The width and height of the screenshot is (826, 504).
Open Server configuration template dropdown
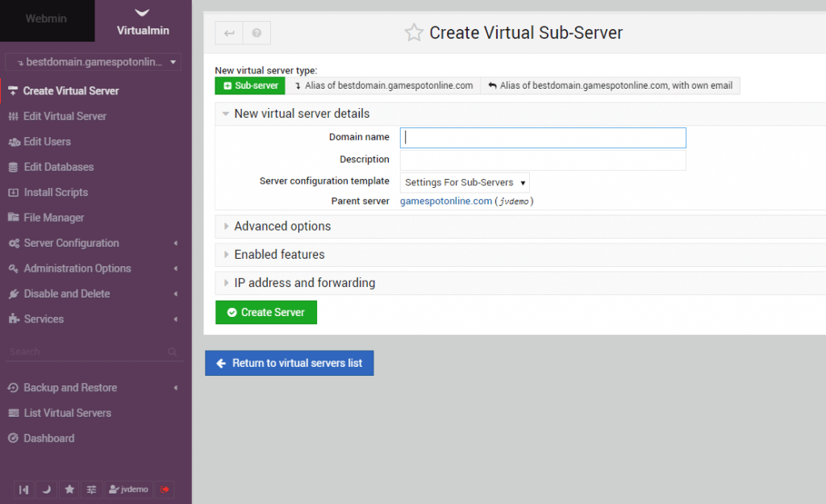(x=465, y=182)
